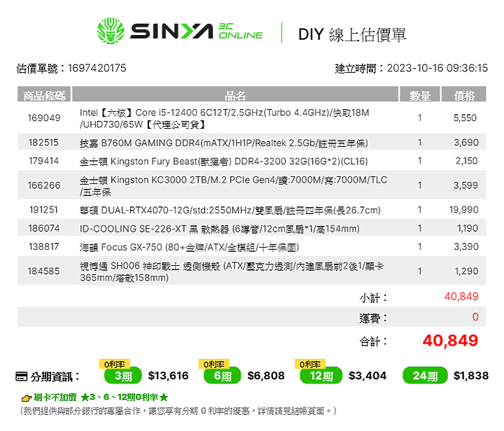Click the 商品條碼 column header

[44, 94]
